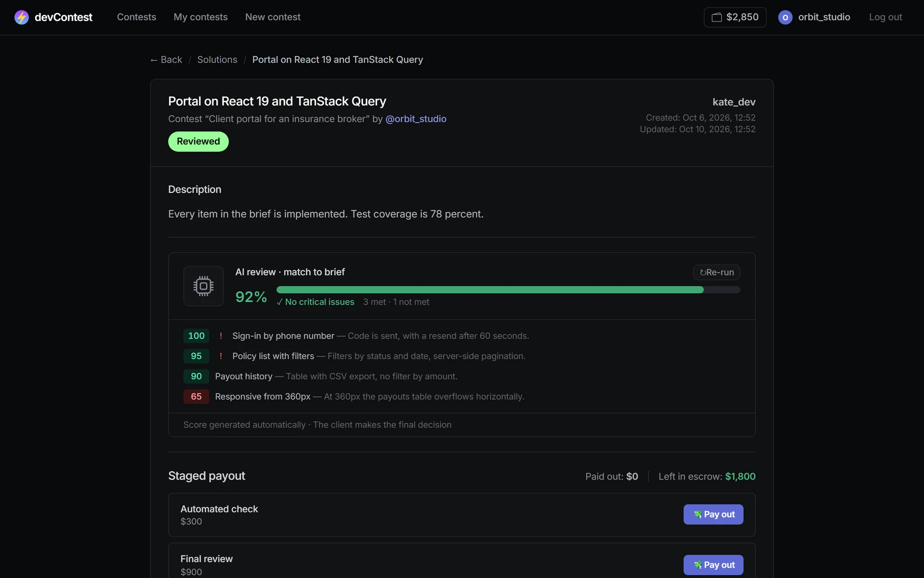Click the 'Staged payout' heading
This screenshot has height=578, width=924.
(x=207, y=476)
